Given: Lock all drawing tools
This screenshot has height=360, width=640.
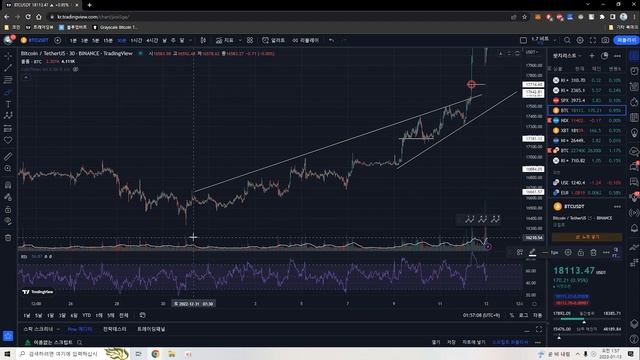Looking at the screenshot, I should (x=8, y=209).
